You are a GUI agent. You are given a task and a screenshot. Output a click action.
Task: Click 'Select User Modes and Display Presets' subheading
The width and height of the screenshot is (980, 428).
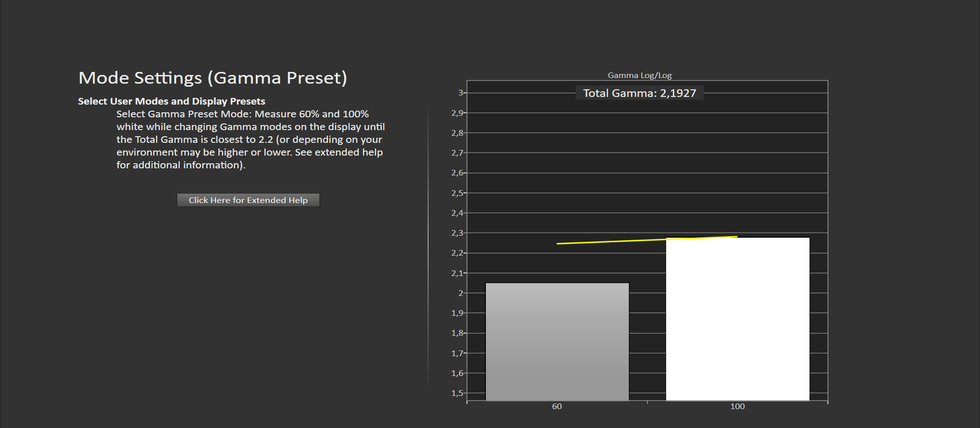click(171, 101)
